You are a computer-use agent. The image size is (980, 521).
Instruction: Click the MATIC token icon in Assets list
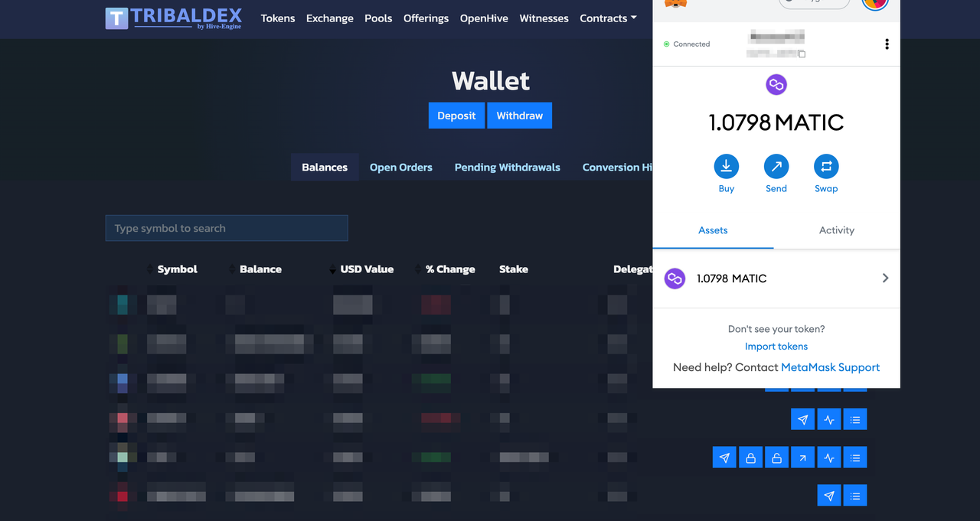tap(675, 278)
